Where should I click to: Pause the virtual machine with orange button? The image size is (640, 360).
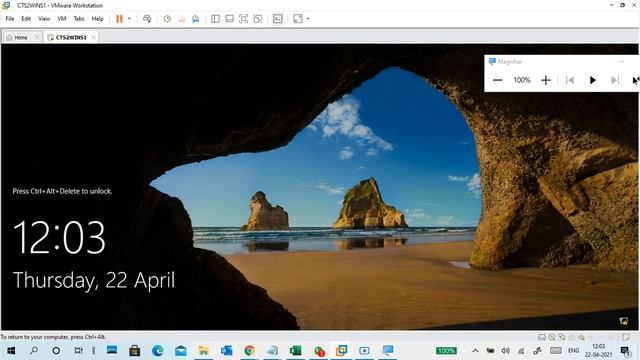119,19
